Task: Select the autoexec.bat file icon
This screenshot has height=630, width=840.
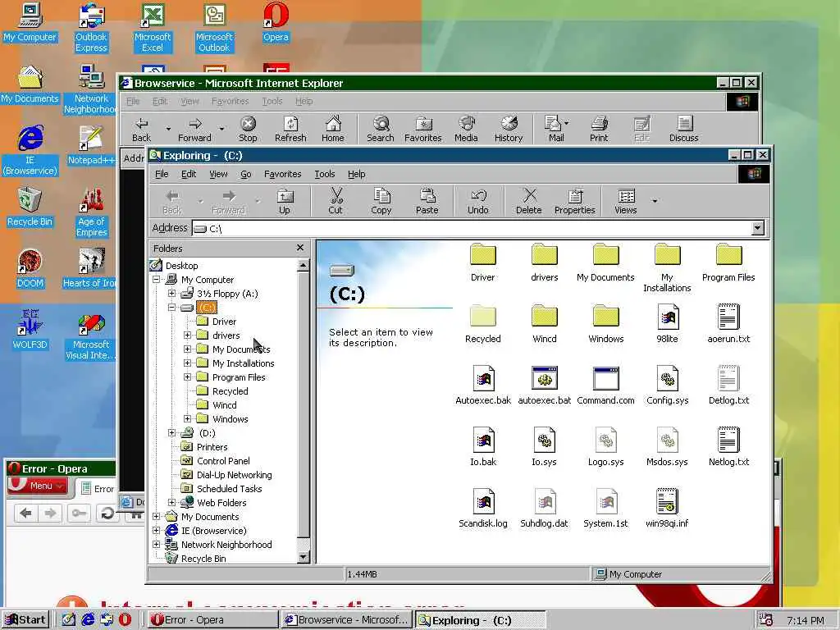Action: [x=545, y=386]
